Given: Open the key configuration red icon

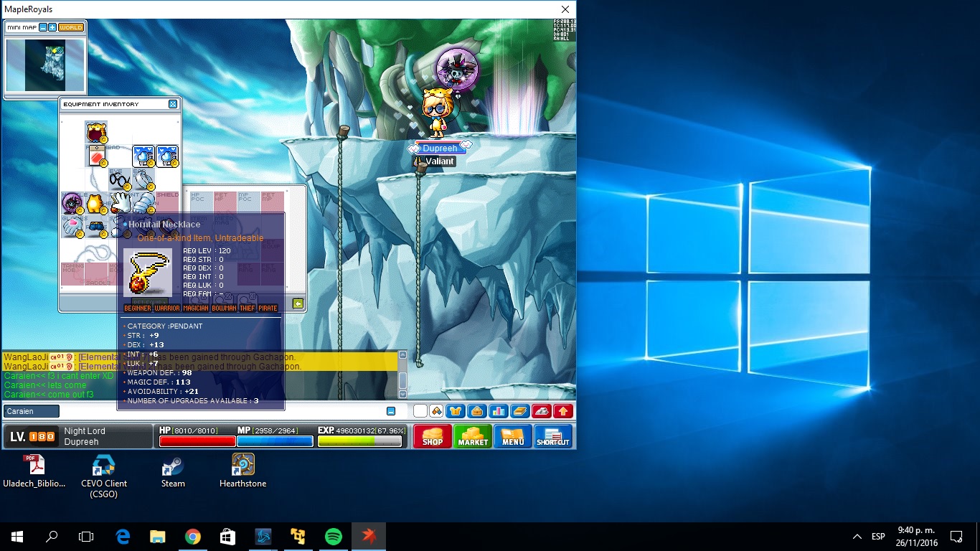Looking at the screenshot, I should click(542, 411).
